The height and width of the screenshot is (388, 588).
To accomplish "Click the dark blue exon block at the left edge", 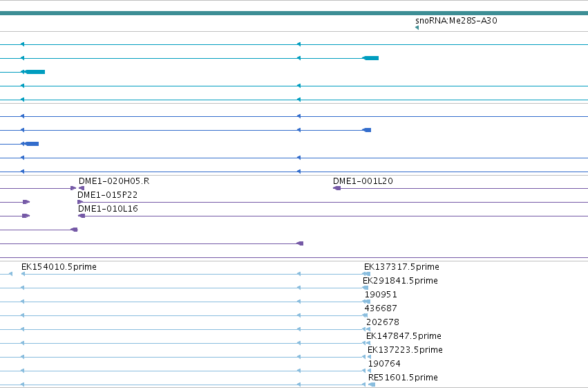I will 32,144.
